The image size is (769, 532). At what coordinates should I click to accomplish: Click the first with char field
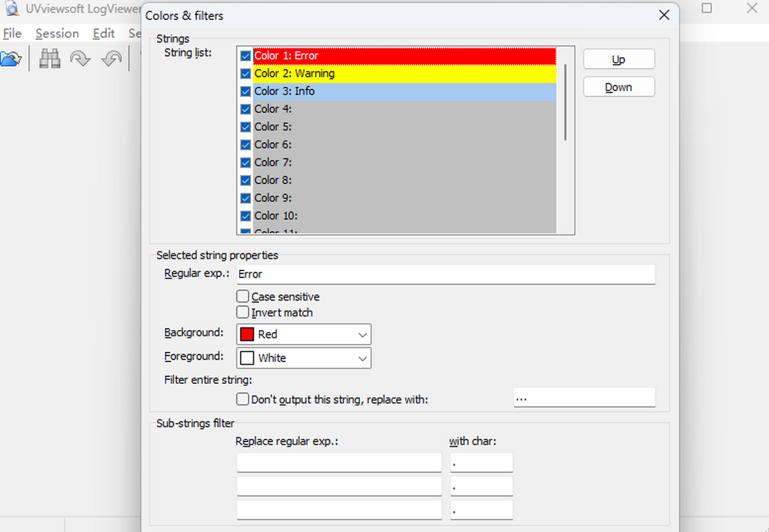click(482, 462)
